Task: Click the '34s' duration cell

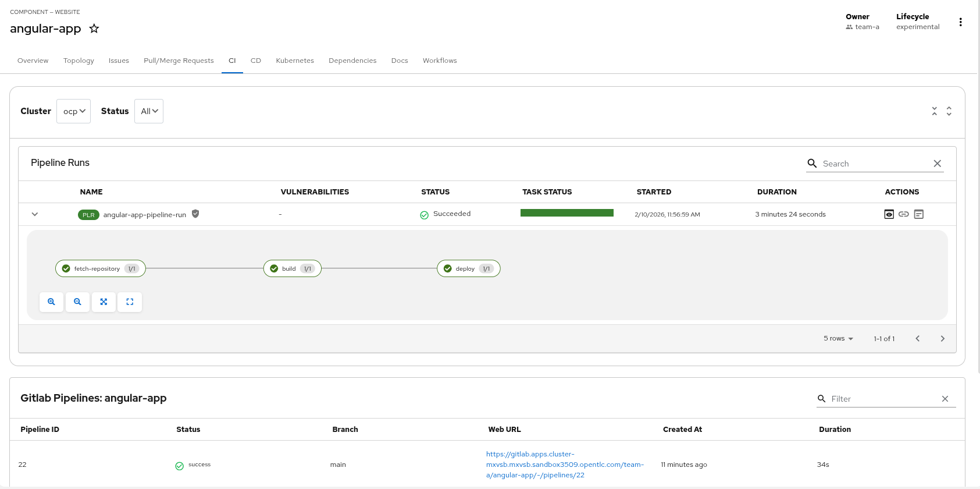Action: (823, 465)
